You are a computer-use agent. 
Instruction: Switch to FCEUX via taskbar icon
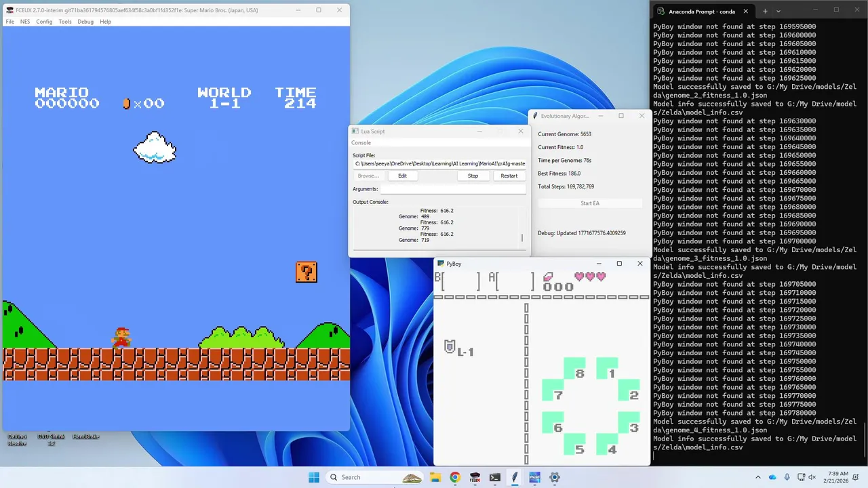(x=475, y=477)
